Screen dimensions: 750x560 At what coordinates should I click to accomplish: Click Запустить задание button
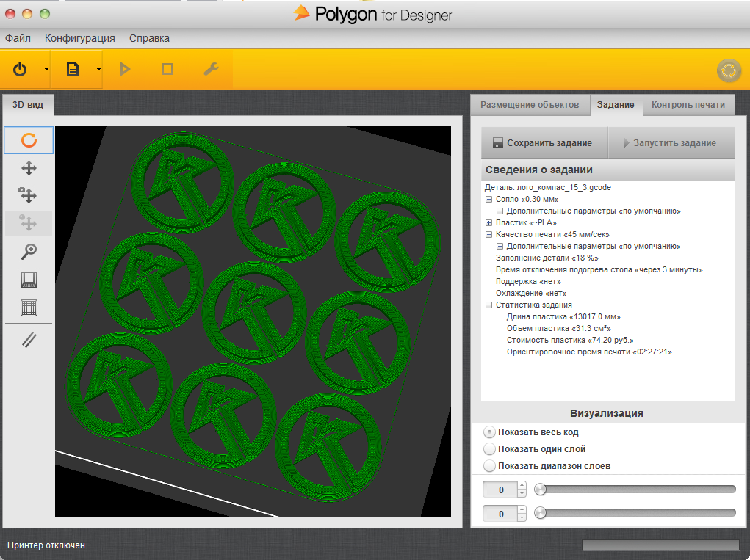pos(671,142)
